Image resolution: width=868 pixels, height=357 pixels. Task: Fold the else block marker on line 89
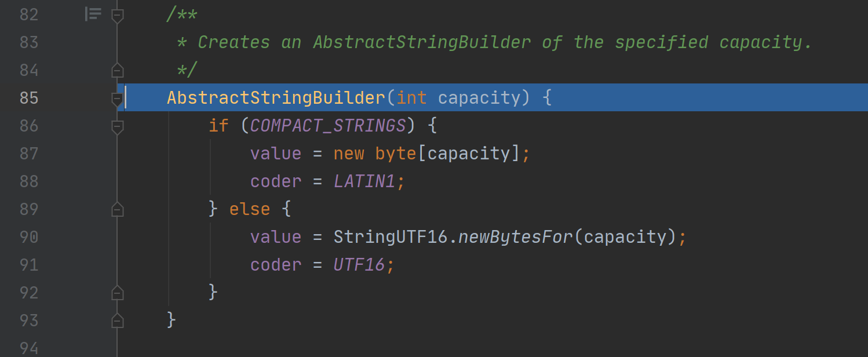click(118, 209)
